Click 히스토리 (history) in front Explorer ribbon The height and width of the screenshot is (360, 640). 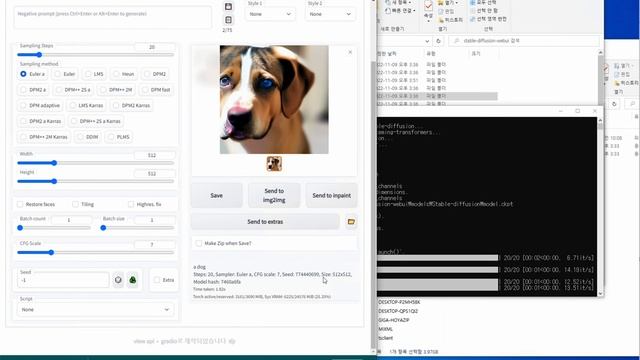(x=450, y=20)
